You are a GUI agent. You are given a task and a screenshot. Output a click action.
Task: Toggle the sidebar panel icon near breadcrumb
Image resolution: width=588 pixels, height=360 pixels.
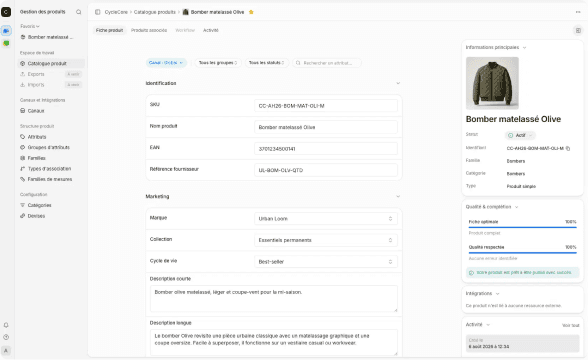point(98,12)
